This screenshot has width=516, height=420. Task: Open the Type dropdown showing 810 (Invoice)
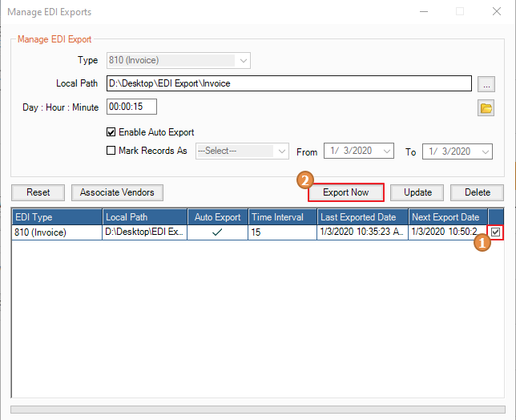244,60
